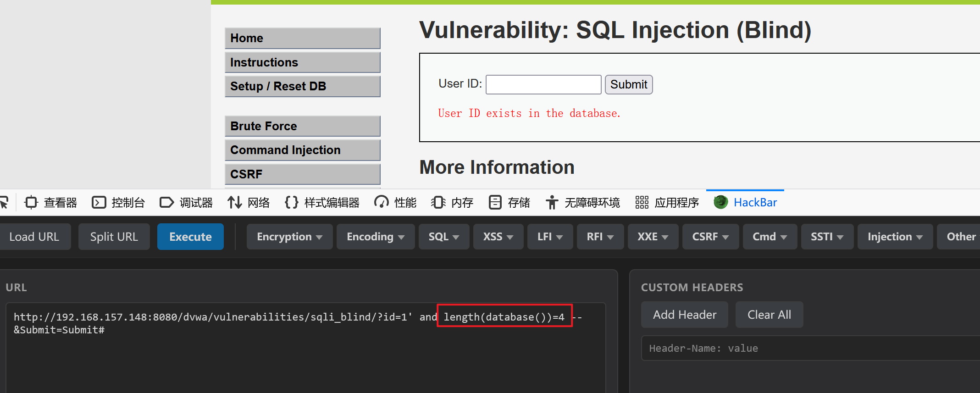Open the Accessibility (无障碍环境) panel icon
The image size is (980, 393).
click(552, 202)
